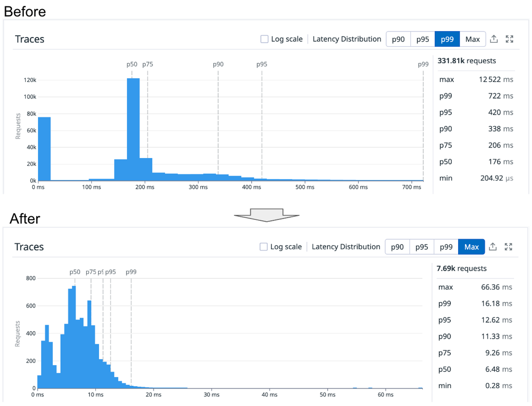Choose Max in the After panel
The image size is (532, 406).
tap(471, 247)
